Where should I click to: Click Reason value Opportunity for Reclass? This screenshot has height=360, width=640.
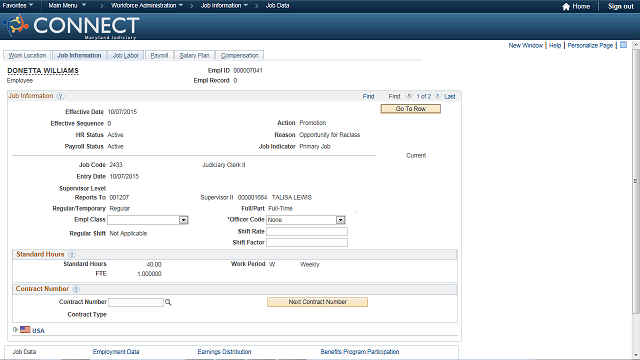pos(329,135)
